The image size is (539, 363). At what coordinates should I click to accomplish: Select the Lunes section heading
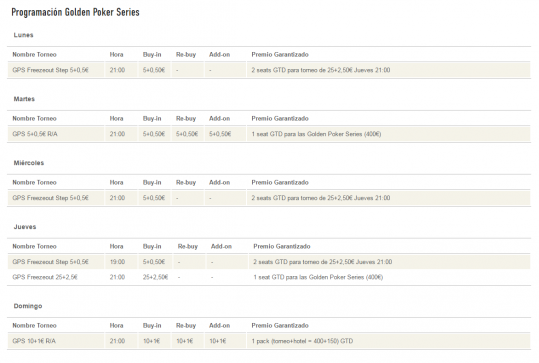[x=23, y=35]
